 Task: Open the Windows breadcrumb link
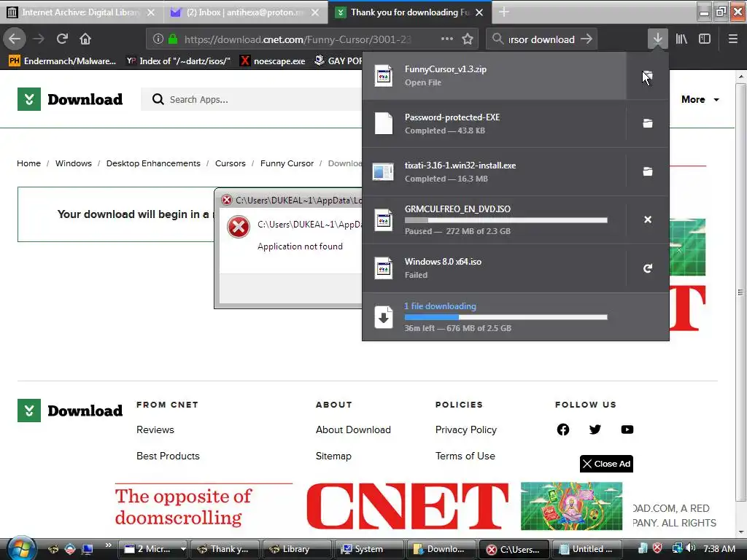pyautogui.click(x=74, y=163)
